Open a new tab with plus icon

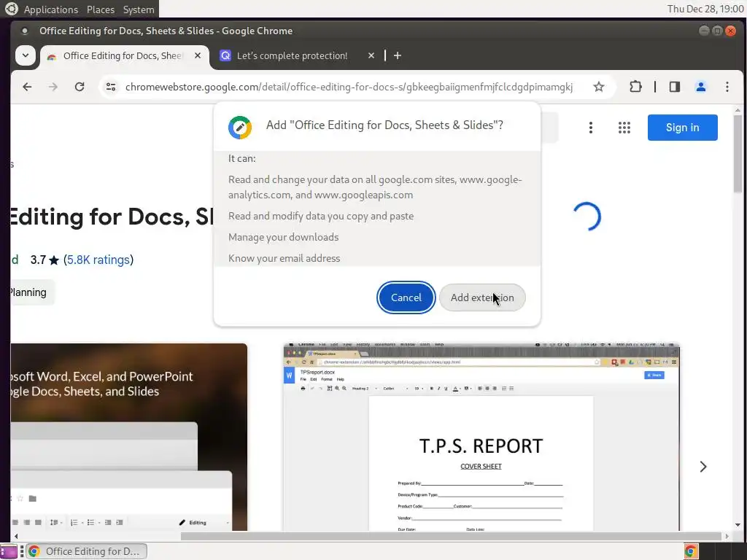coord(398,55)
